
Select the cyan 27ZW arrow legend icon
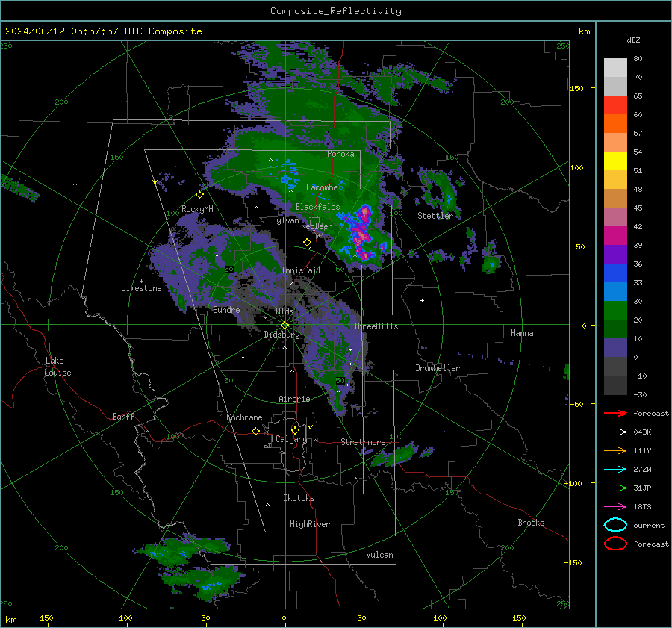pyautogui.click(x=615, y=470)
